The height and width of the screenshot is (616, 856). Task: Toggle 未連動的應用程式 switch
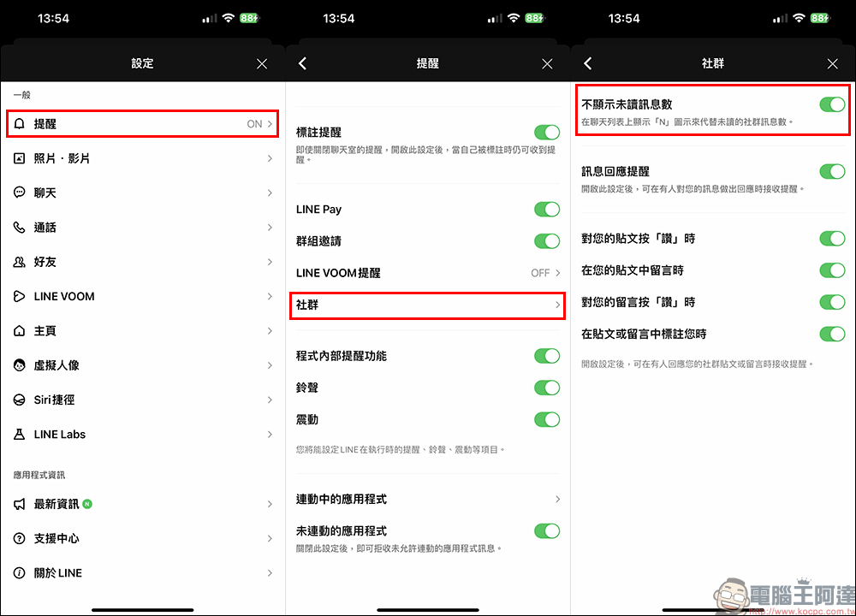[x=547, y=531]
